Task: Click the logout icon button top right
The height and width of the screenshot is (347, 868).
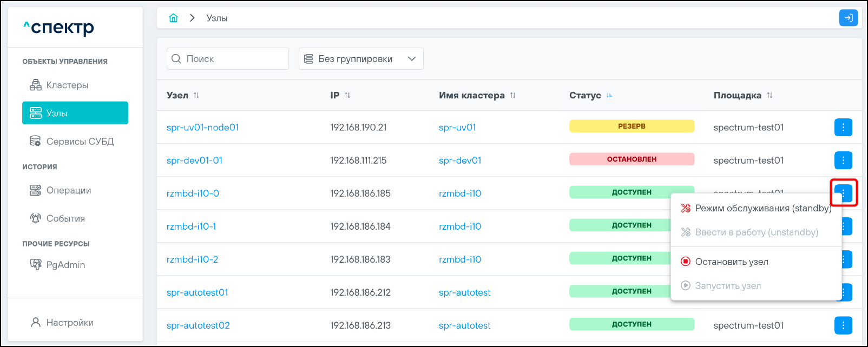Action: (848, 18)
